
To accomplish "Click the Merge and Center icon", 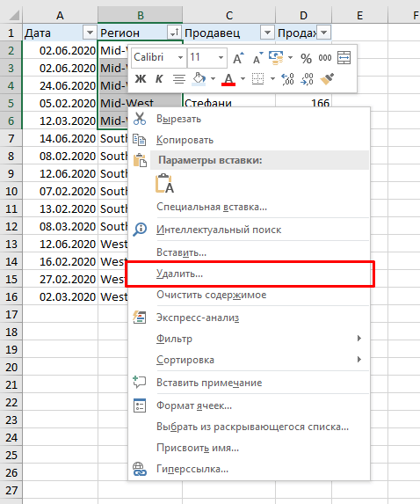I will 344,58.
